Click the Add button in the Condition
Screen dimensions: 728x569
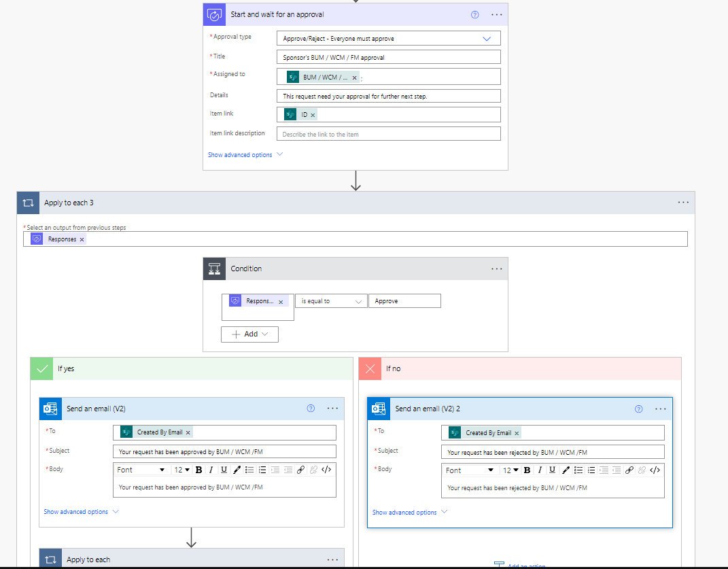[249, 334]
